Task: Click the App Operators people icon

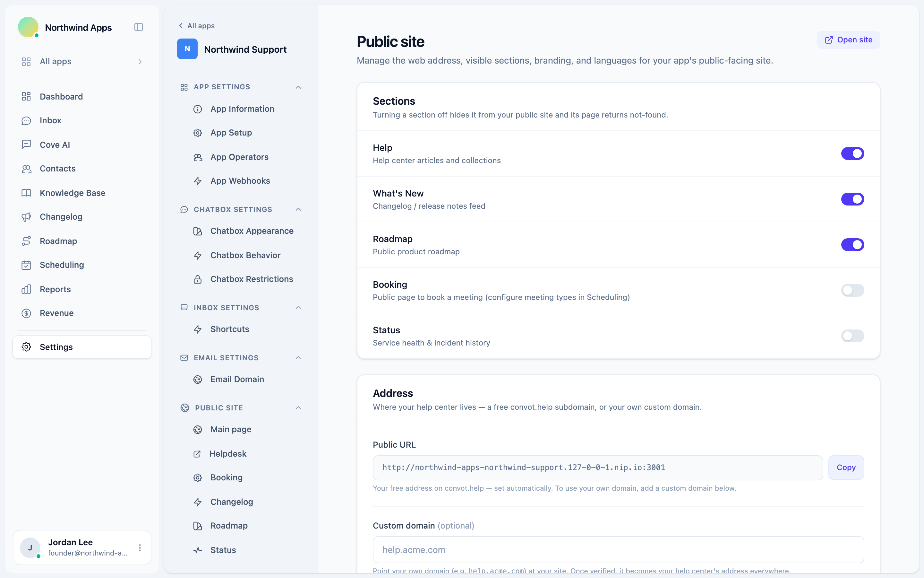Action: (x=197, y=157)
